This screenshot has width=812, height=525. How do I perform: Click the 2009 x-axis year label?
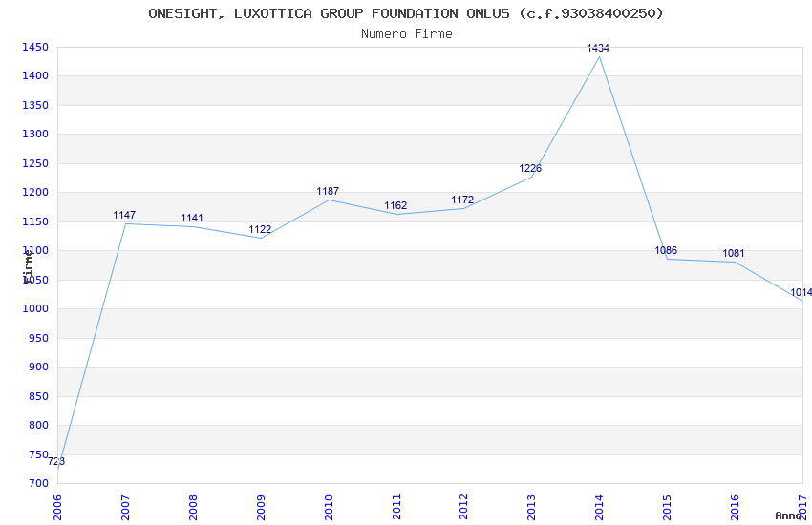(261, 507)
